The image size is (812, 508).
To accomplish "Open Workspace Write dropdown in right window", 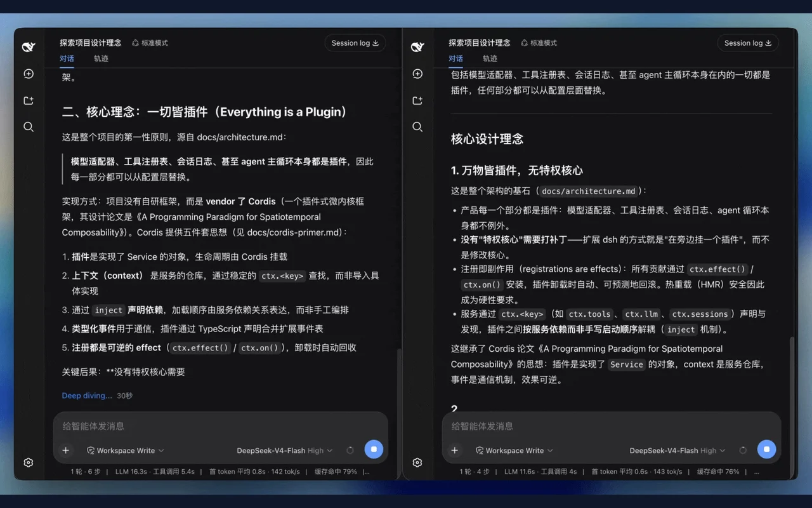I will 514,450.
